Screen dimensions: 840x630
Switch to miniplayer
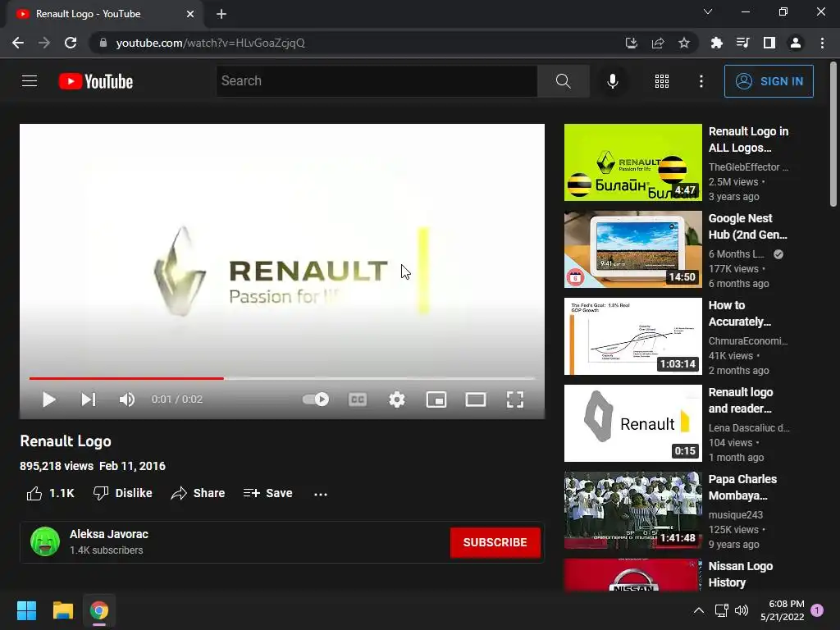pyautogui.click(x=436, y=399)
